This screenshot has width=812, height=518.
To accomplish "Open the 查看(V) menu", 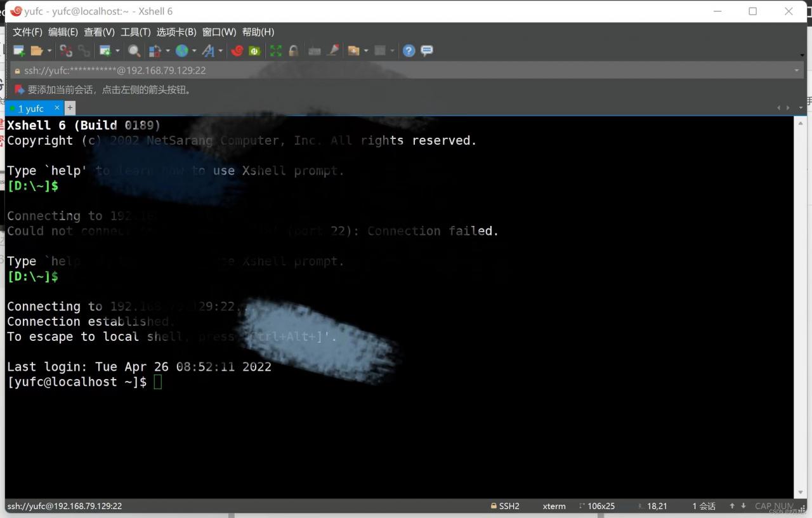I will pos(99,32).
